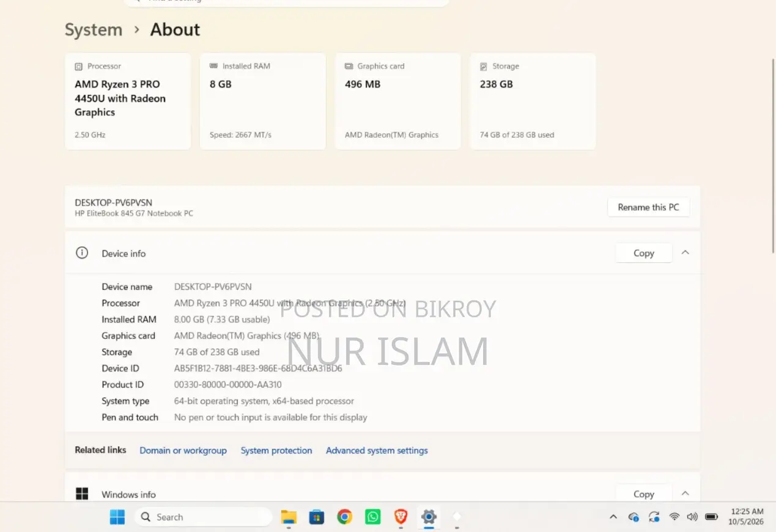Copy the Device info details
The image size is (776, 532).
tap(644, 253)
